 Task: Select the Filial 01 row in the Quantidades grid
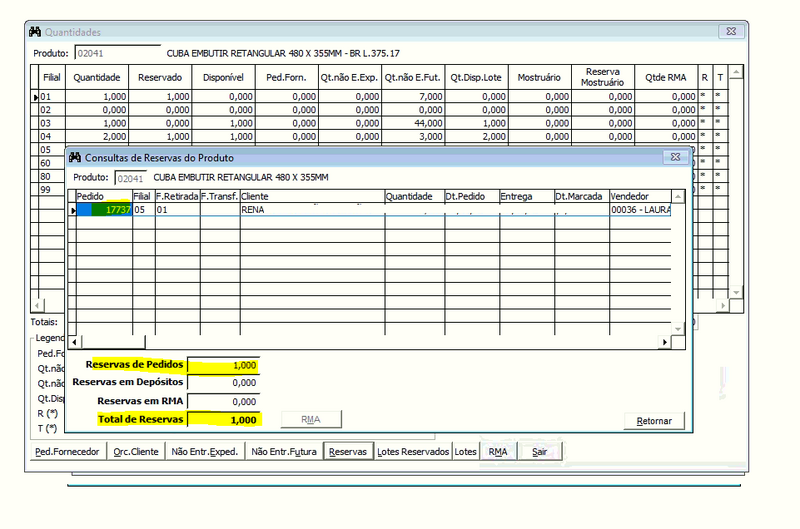coord(379,96)
